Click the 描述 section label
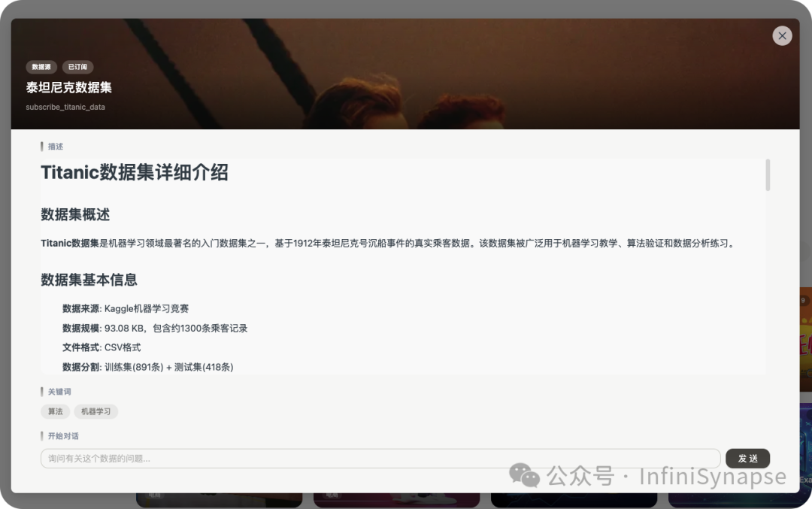 [x=56, y=147]
